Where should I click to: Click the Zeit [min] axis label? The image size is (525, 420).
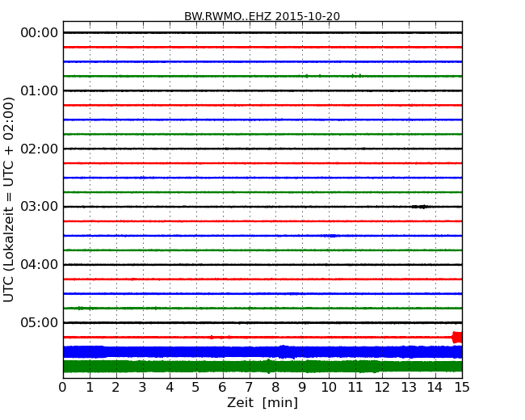(262, 402)
